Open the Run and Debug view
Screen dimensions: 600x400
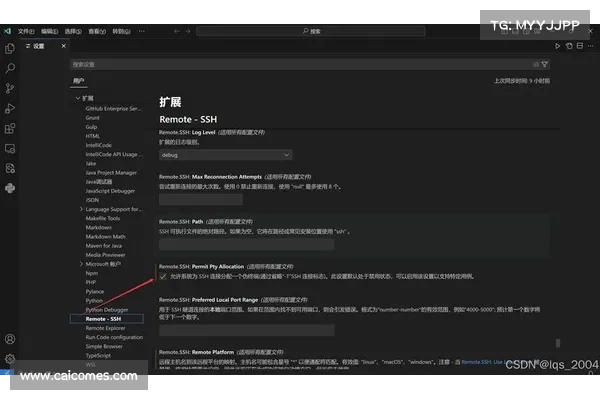click(10, 108)
